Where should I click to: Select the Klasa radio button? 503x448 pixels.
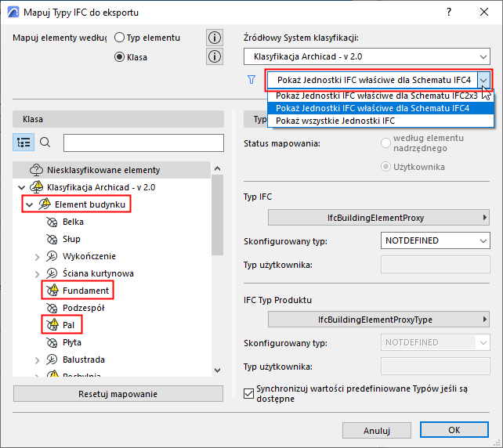(119, 57)
